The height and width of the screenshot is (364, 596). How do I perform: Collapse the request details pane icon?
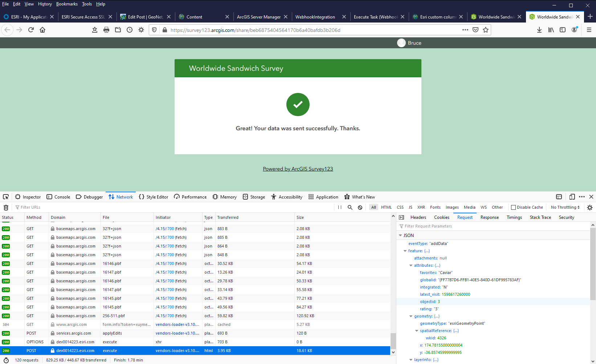pos(401,217)
